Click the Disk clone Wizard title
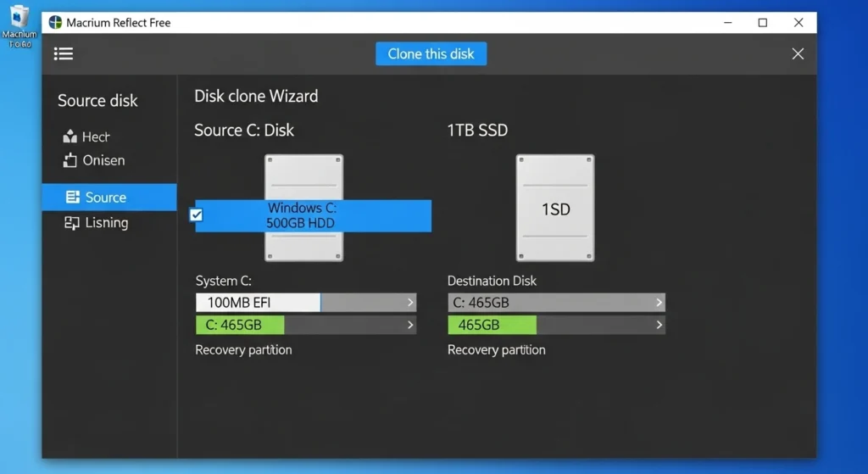Image resolution: width=868 pixels, height=474 pixels. pyautogui.click(x=256, y=97)
